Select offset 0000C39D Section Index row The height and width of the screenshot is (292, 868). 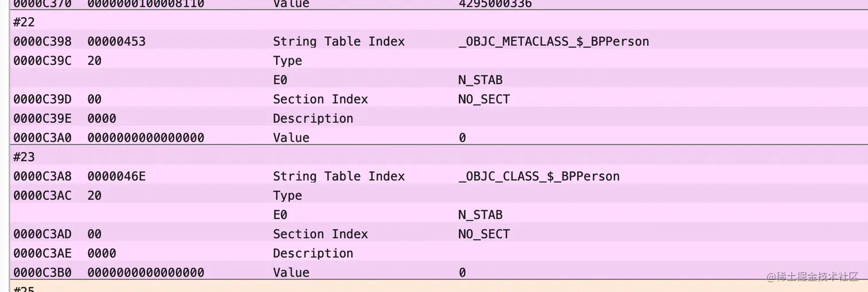[320, 99]
